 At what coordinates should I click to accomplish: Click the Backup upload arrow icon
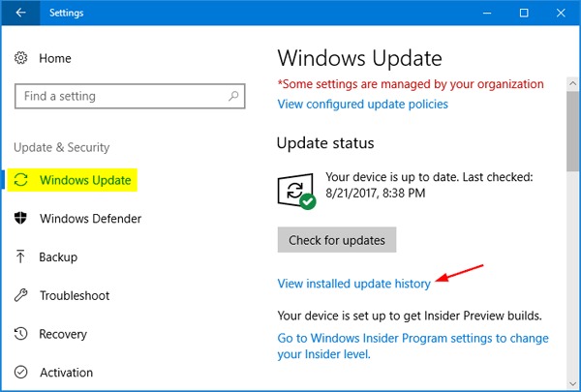[21, 257]
